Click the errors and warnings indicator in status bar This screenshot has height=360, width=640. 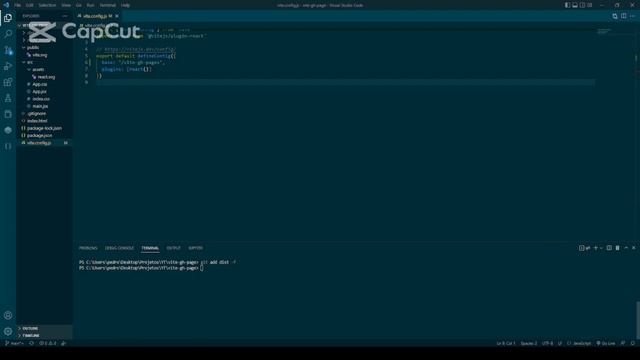[48, 343]
